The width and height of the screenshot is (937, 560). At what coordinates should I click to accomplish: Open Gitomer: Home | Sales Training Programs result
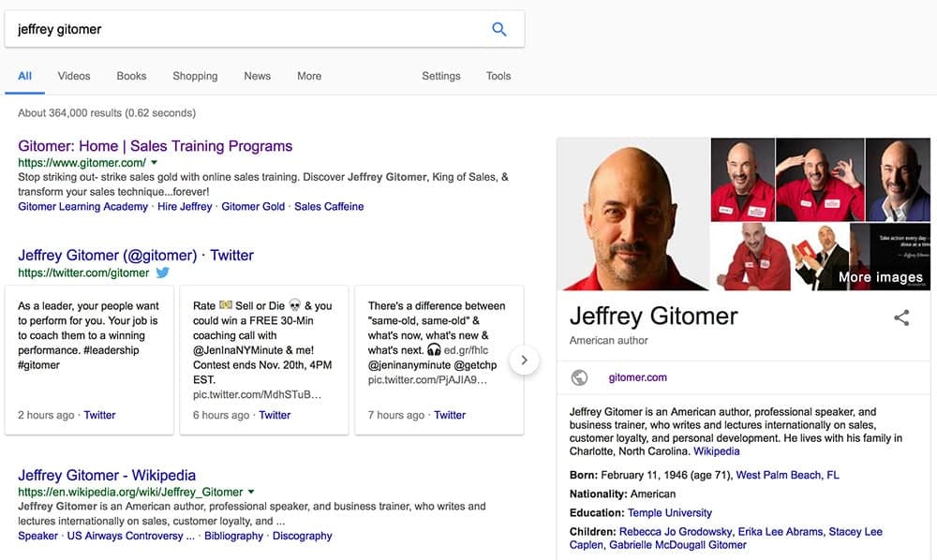coord(156,146)
